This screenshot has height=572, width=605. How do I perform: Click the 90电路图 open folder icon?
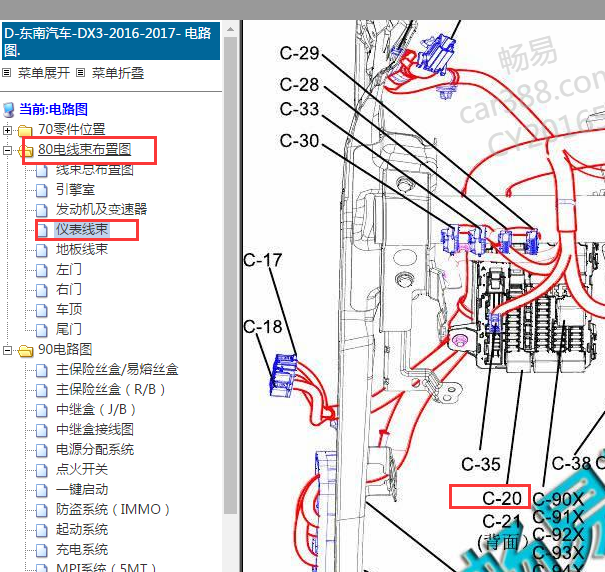click(x=25, y=350)
